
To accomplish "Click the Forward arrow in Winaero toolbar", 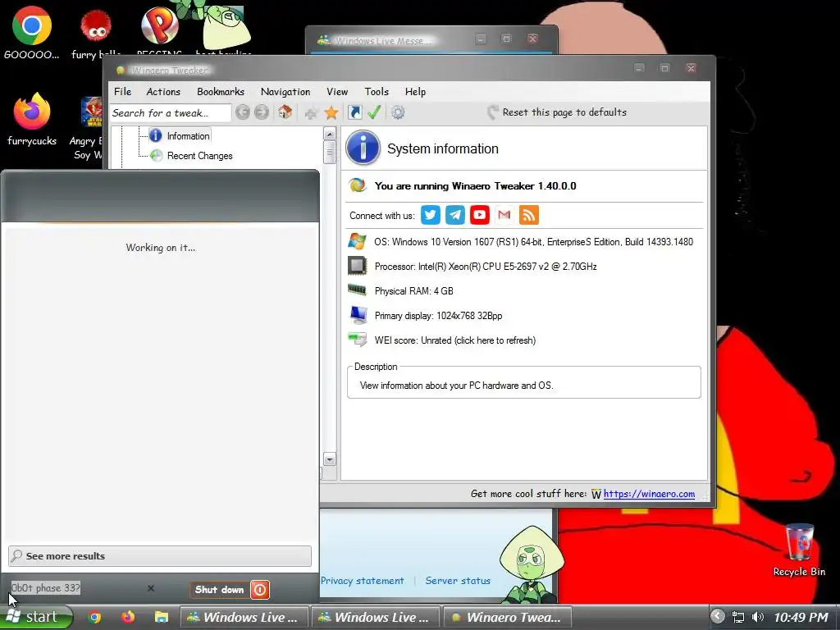I will pyautogui.click(x=262, y=112).
